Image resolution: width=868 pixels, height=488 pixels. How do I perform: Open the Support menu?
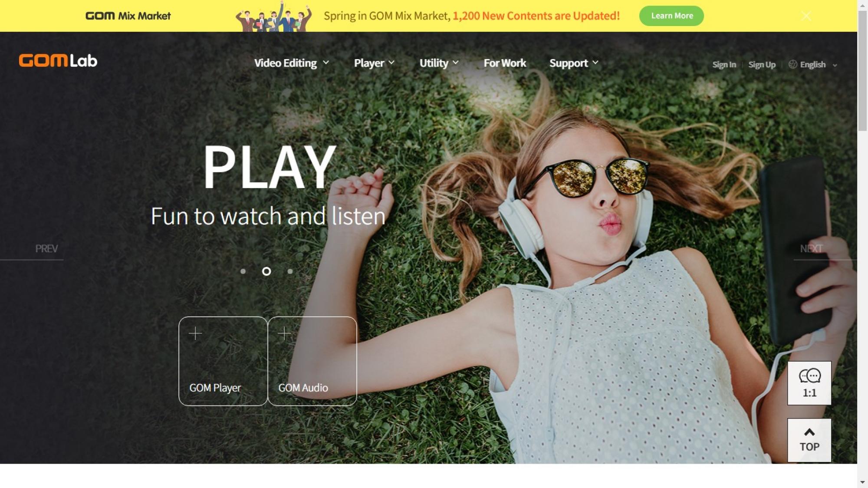tap(574, 63)
